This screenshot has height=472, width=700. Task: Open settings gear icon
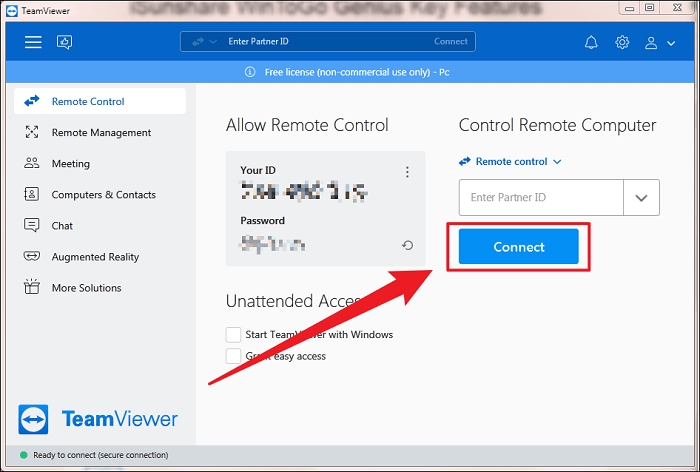[622, 42]
